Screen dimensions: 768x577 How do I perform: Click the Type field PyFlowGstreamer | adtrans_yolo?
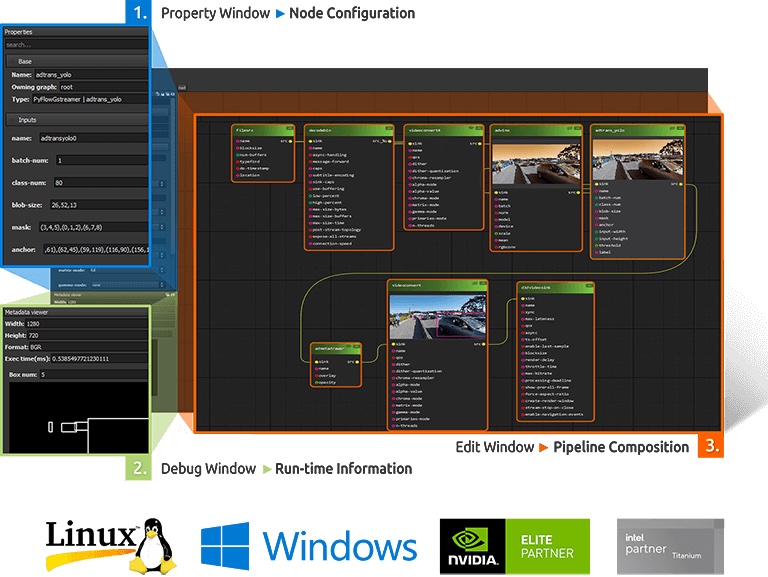(x=90, y=99)
